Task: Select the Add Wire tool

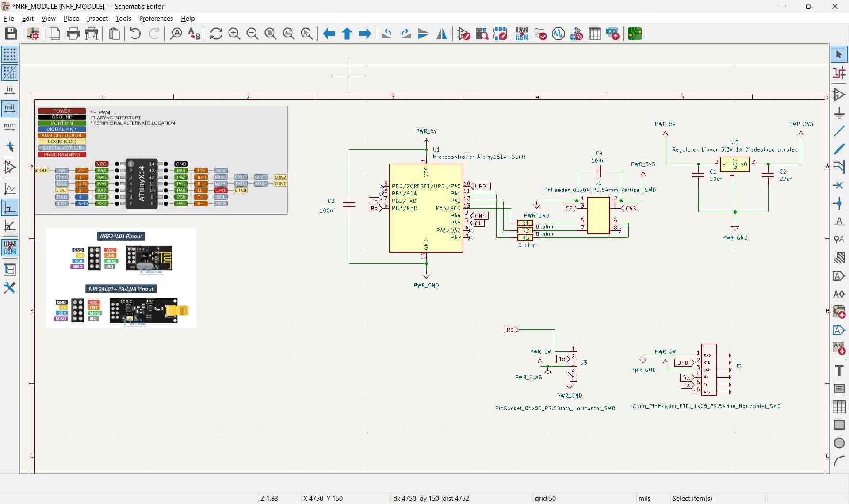Action: pyautogui.click(x=839, y=131)
